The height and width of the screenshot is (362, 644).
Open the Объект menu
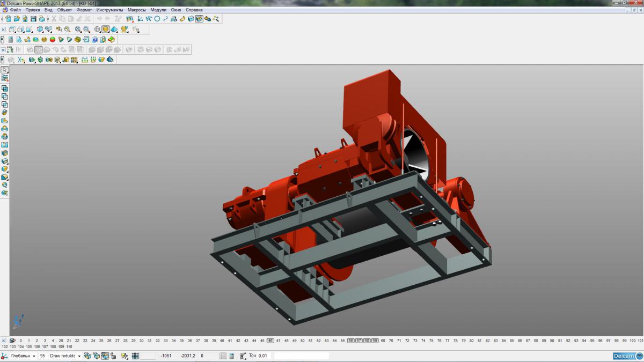point(65,10)
